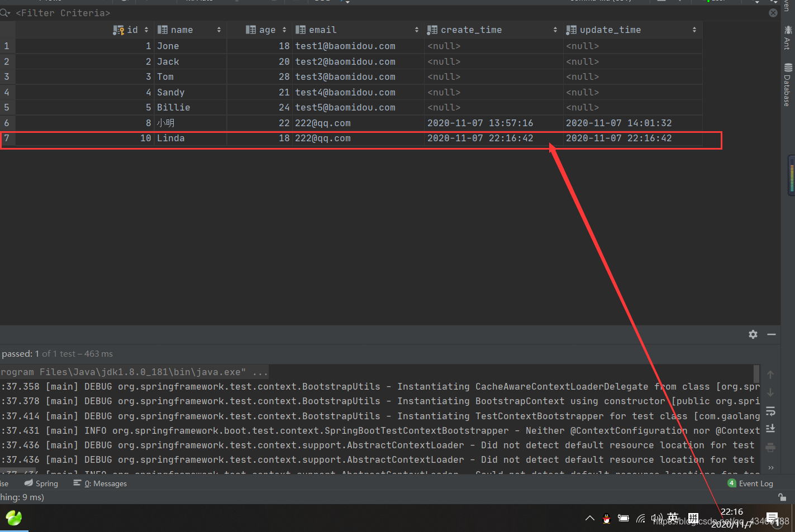Viewport: 795px width, 532px height.
Task: Select row number 5 in the grid
Action: [x=7, y=107]
